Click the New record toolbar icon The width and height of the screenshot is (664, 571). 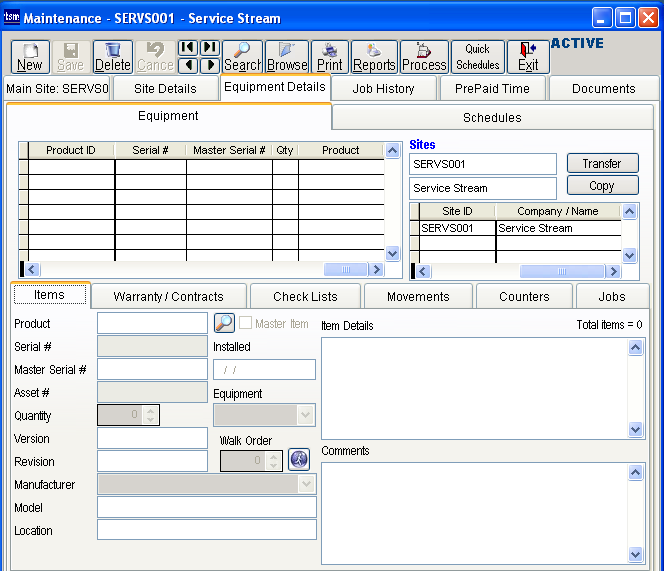pos(30,56)
